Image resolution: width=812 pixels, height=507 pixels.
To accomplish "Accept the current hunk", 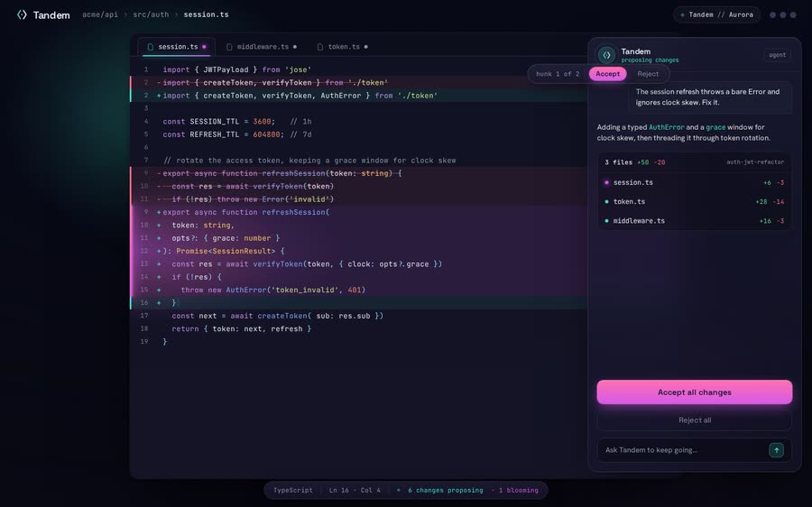I will click(607, 74).
